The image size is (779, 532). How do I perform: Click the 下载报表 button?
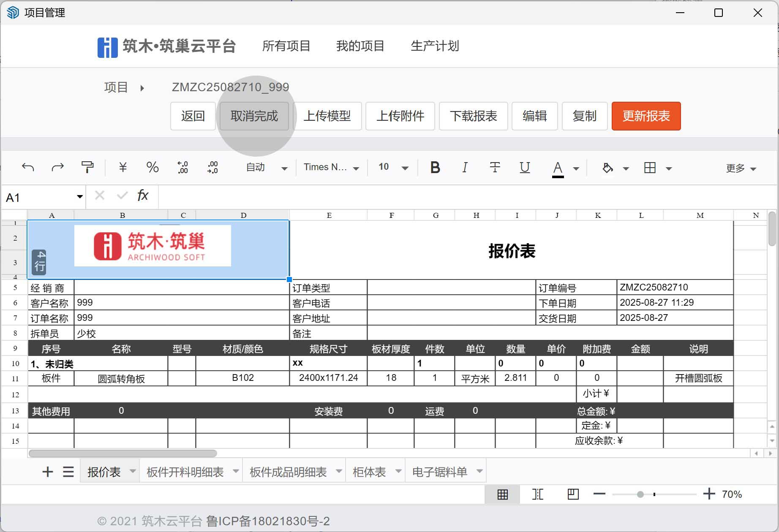(x=473, y=116)
